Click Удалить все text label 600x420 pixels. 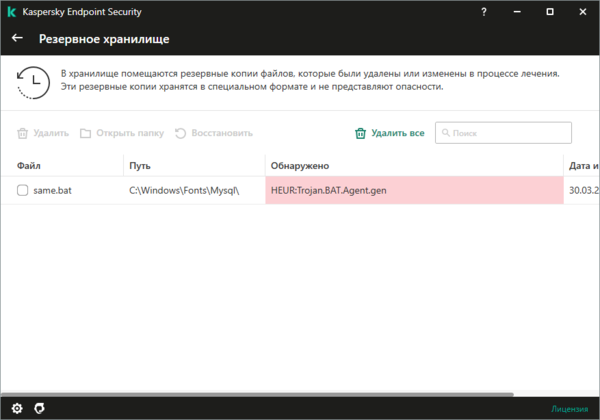[398, 133]
